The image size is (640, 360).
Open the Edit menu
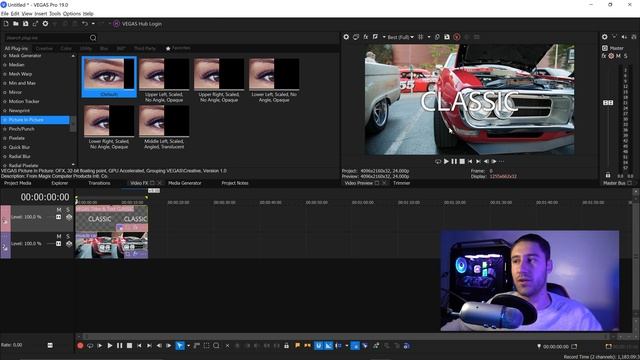pyautogui.click(x=15, y=13)
